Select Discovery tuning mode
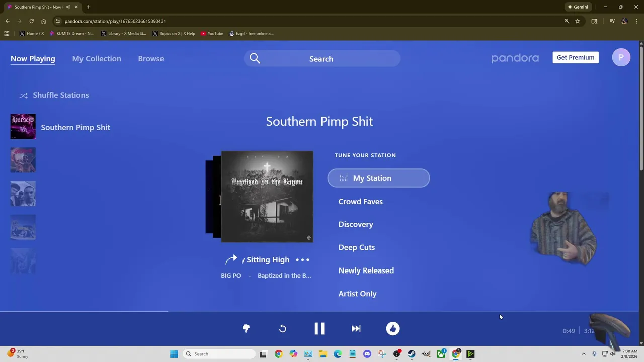The height and width of the screenshot is (362, 644). pos(356,224)
